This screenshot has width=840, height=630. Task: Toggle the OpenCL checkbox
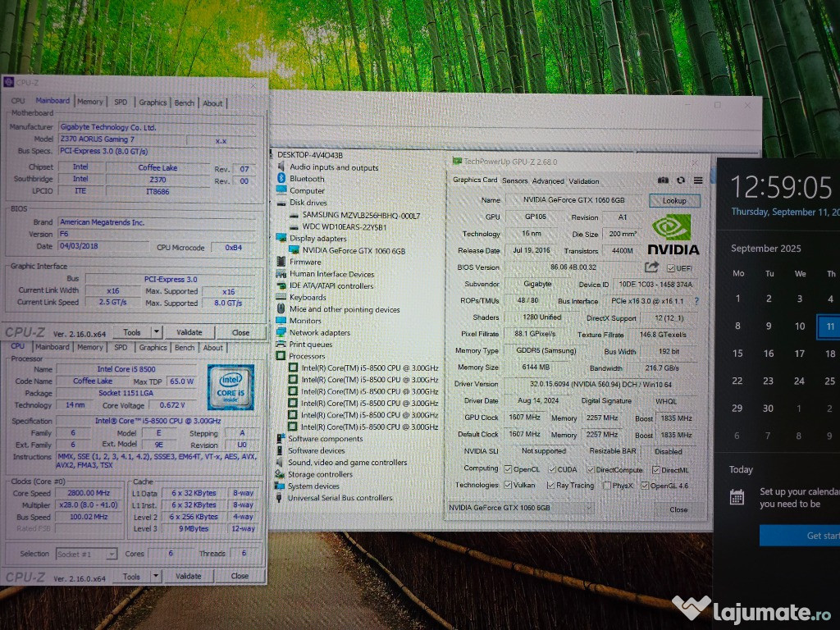click(508, 469)
